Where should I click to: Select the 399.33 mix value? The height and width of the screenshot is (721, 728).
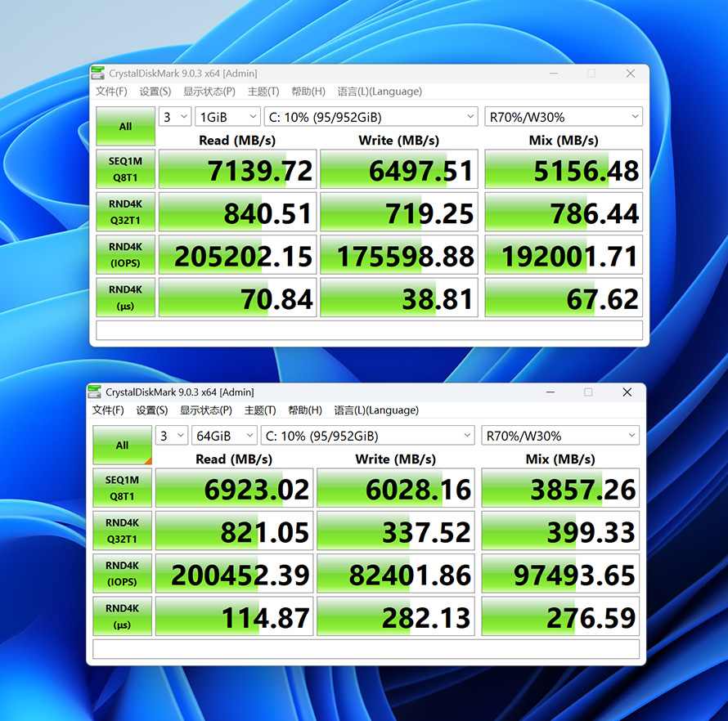click(x=560, y=531)
